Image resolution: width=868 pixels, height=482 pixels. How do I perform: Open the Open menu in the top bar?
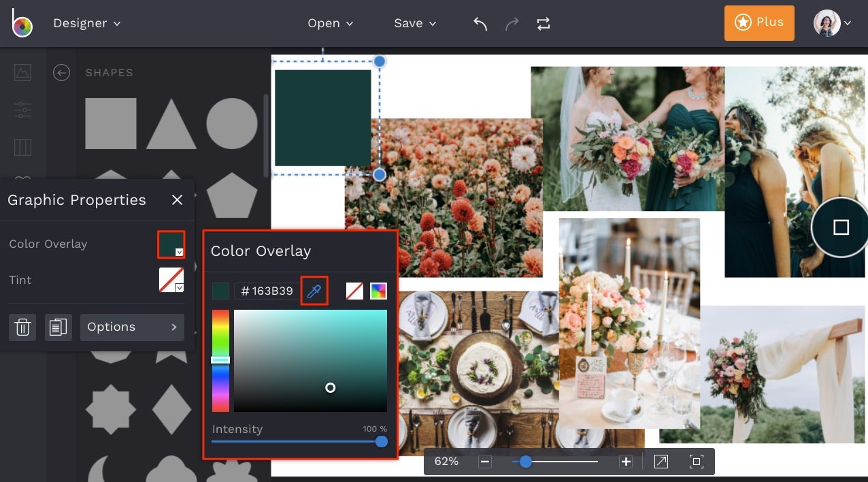point(330,22)
